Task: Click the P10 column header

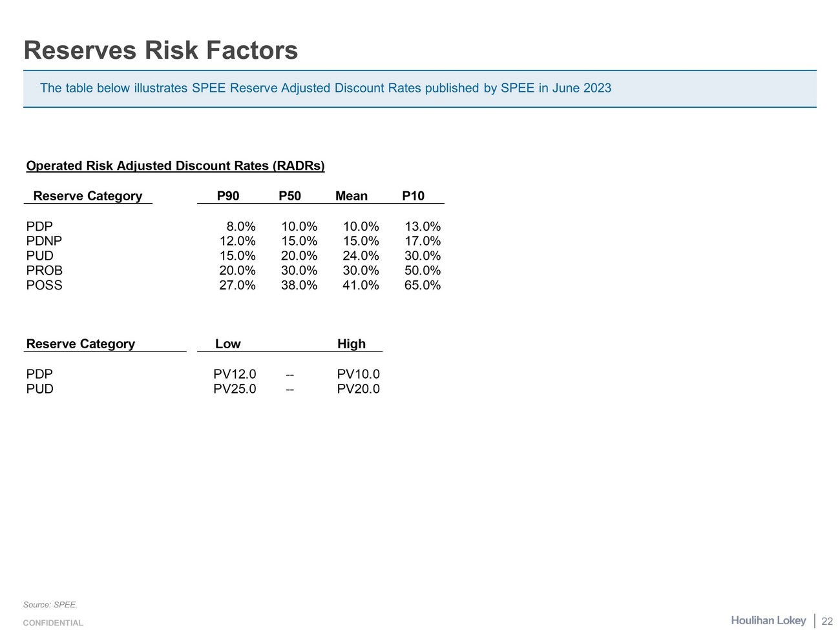Action: (413, 196)
